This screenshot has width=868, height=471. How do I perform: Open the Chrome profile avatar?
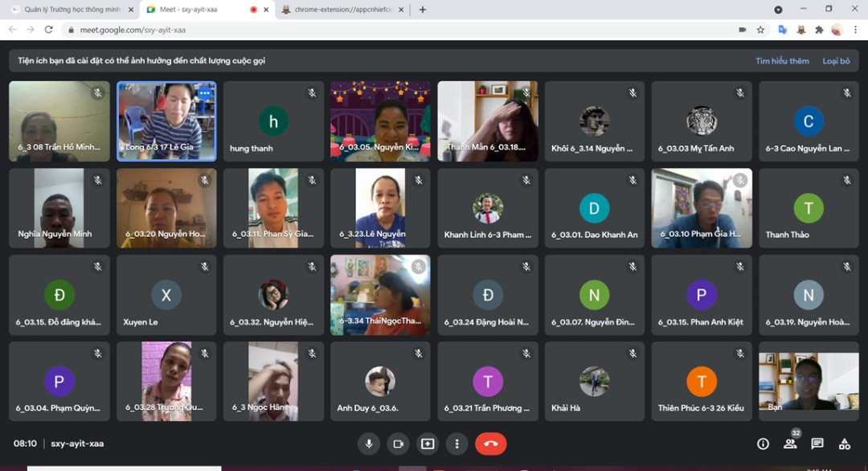837,30
